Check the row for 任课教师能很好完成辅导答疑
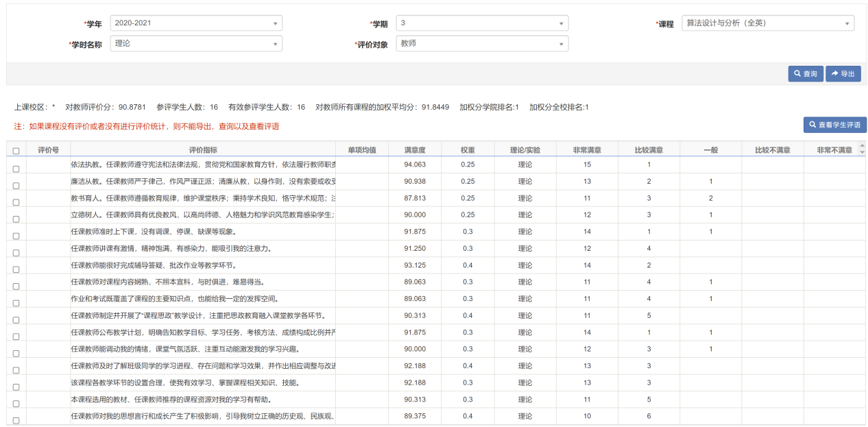Image resolution: width=868 pixels, height=427 pixels. (x=16, y=269)
